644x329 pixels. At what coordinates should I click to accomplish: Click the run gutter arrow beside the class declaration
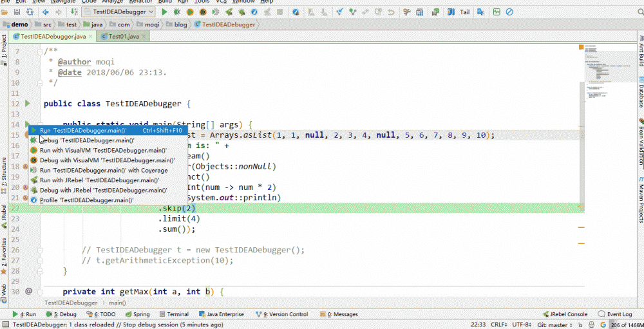coord(27,103)
